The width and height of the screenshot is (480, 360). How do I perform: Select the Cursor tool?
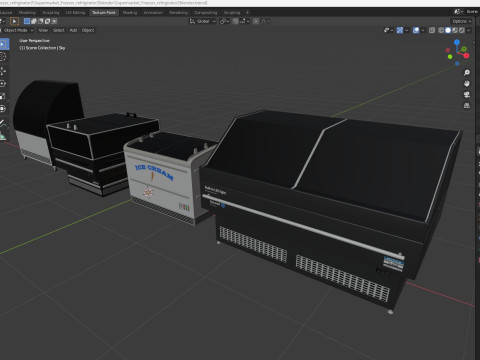click(x=3, y=57)
